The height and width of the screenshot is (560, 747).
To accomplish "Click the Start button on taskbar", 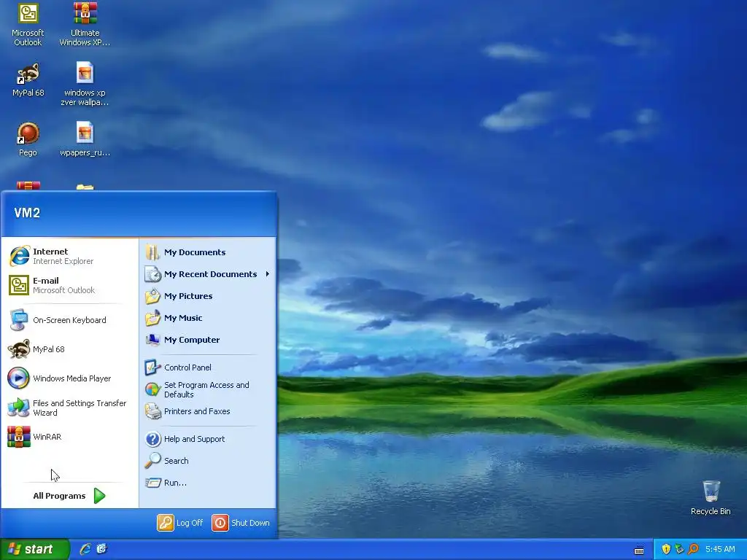I will pos(34,549).
